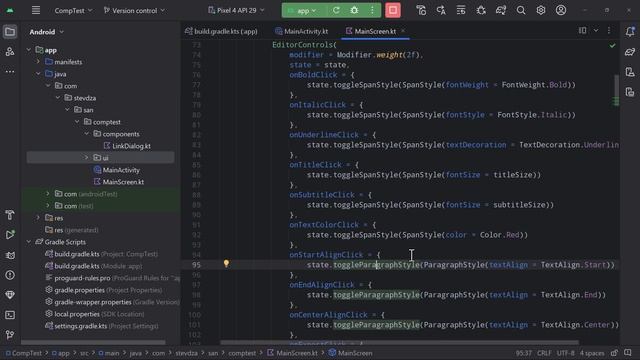This screenshot has width=640, height=360.
Task: Open the CompTest project dropdown
Action: click(73, 11)
